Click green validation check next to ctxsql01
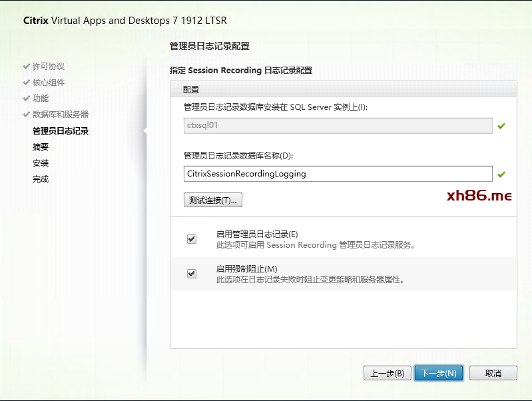532x401 pixels. [x=501, y=126]
